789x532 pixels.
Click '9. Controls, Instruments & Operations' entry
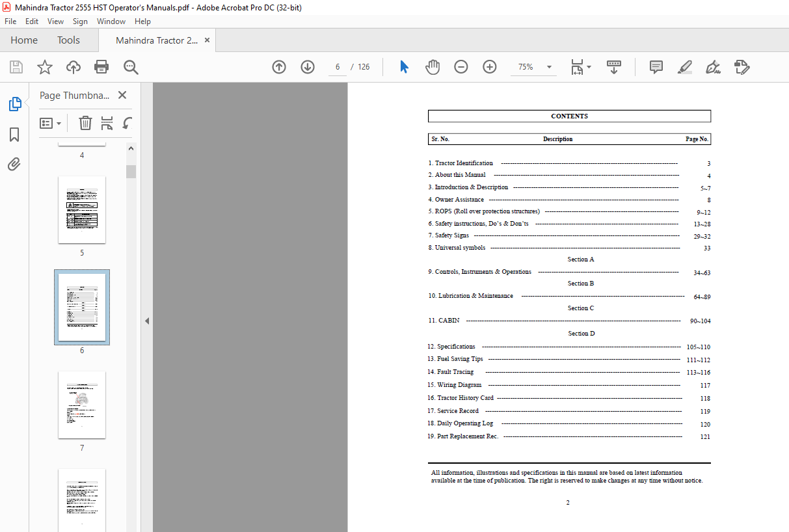[479, 272]
